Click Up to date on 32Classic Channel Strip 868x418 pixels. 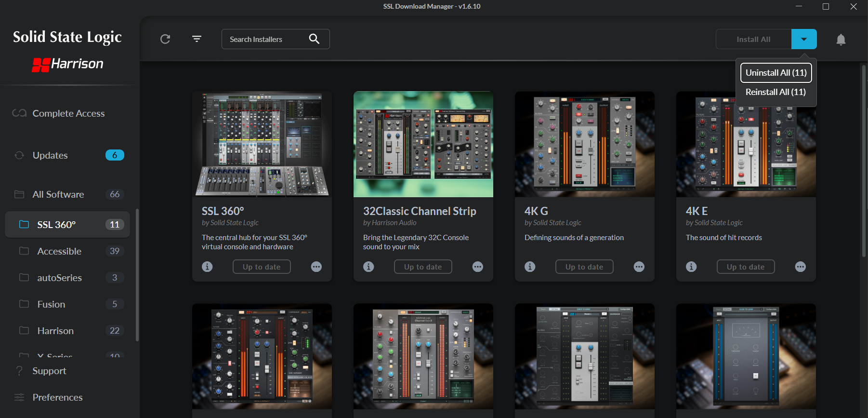tap(423, 267)
